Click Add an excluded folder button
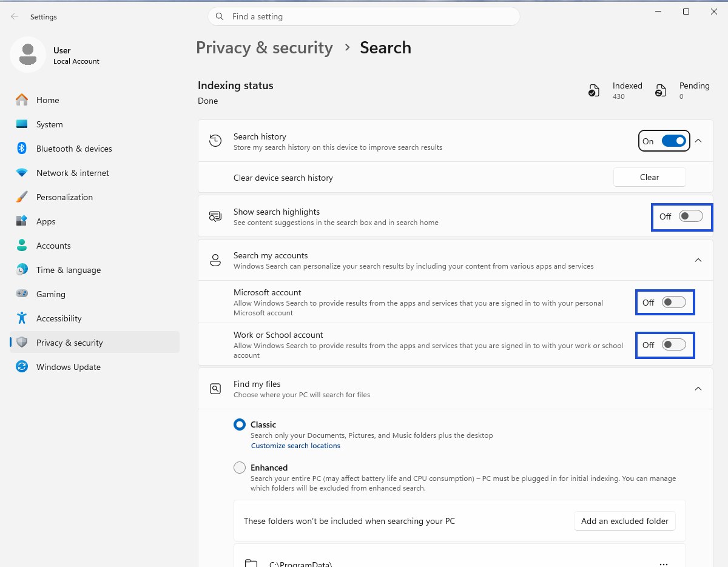Screen dimensions: 728x567 [625, 521]
